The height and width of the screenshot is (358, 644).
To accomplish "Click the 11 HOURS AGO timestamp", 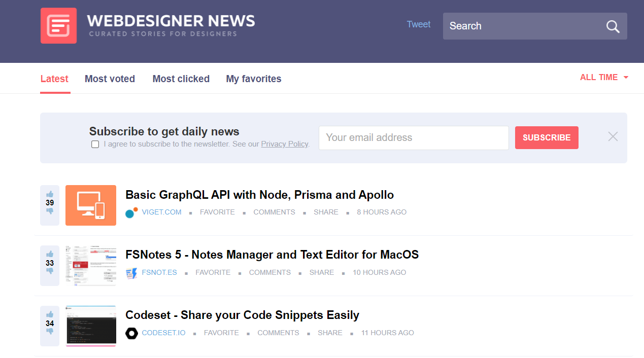I will click(388, 333).
